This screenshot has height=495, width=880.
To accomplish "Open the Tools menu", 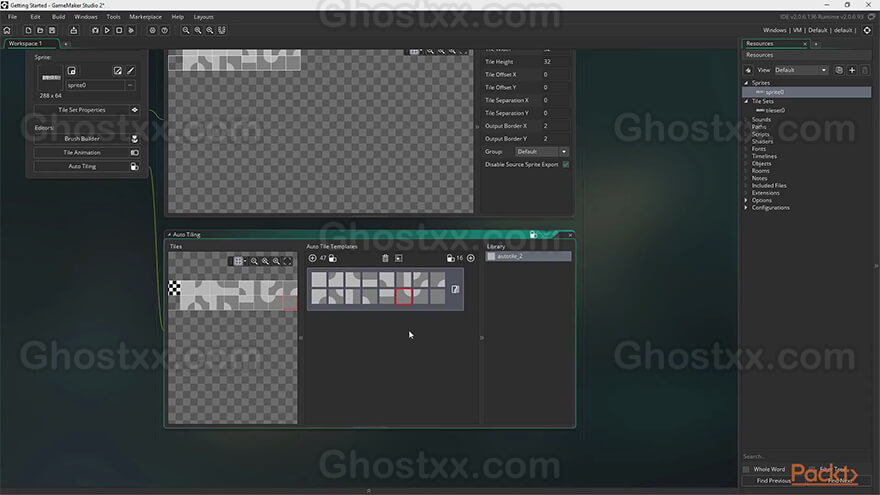I will pyautogui.click(x=113, y=17).
